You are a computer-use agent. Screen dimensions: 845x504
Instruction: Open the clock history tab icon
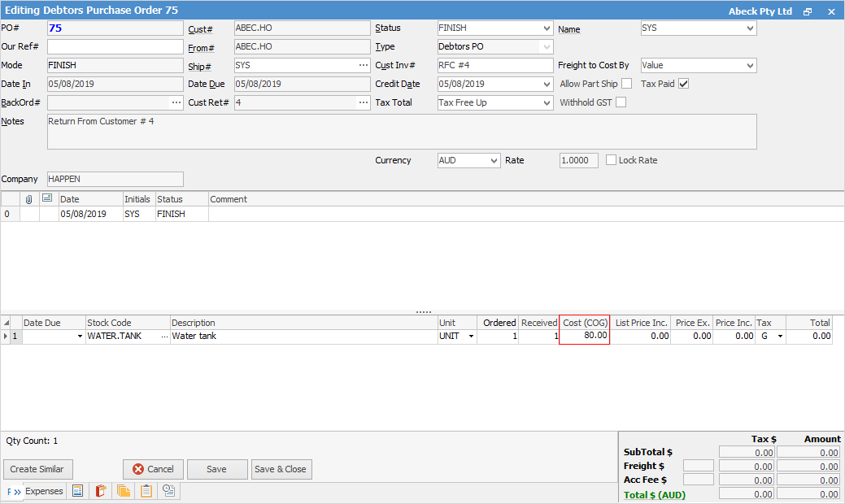pyautogui.click(x=169, y=491)
